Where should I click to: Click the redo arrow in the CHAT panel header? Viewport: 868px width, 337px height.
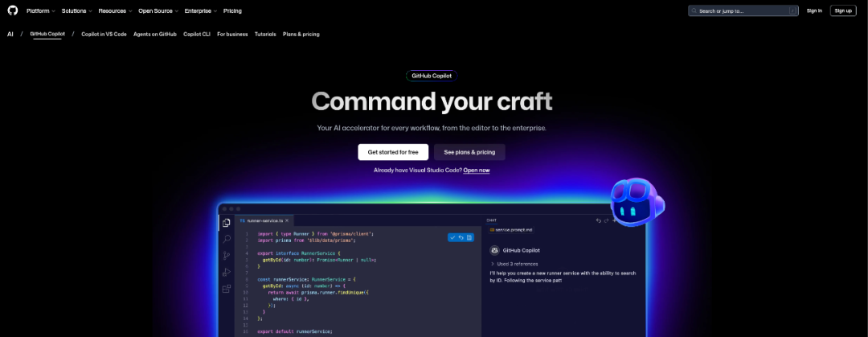click(606, 220)
